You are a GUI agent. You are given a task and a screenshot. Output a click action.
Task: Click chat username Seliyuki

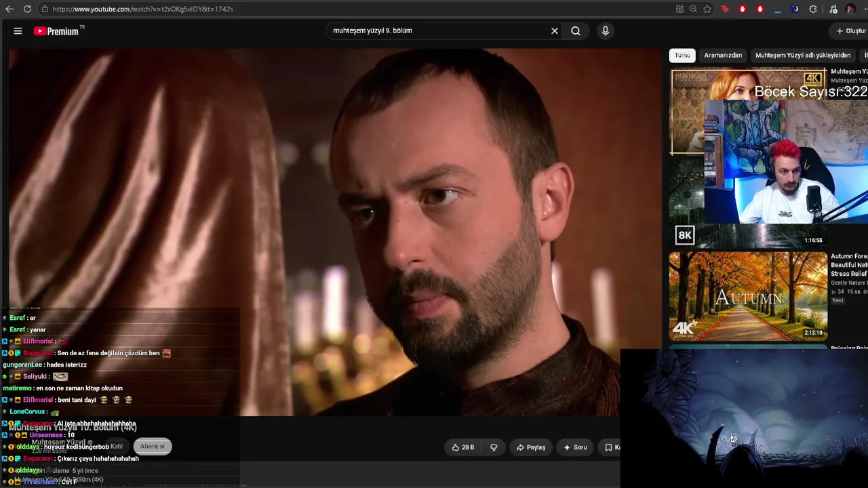point(35,376)
